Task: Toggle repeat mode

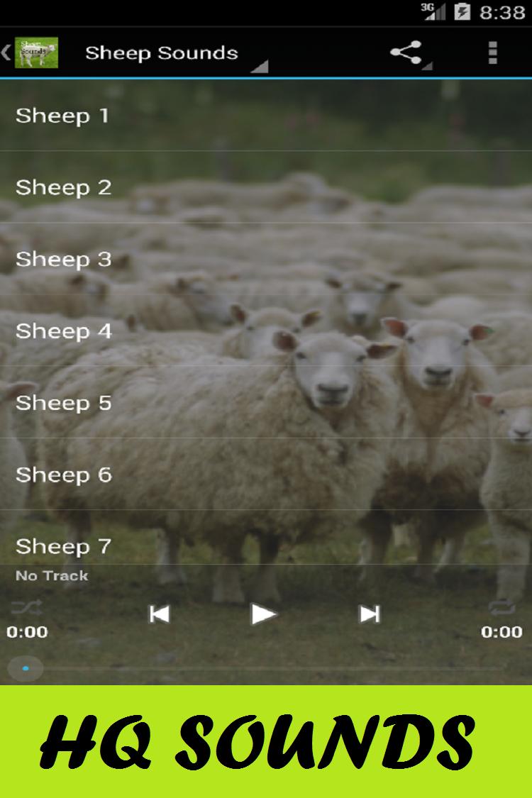Action: pyautogui.click(x=501, y=608)
